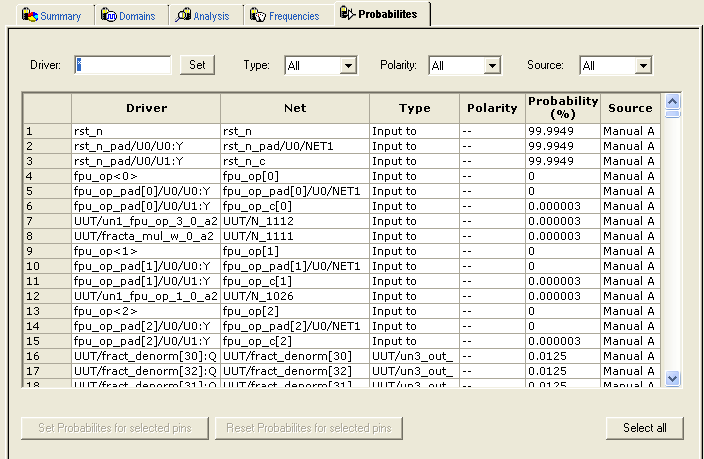
Task: Open the Polarity dropdown
Action: (x=491, y=66)
